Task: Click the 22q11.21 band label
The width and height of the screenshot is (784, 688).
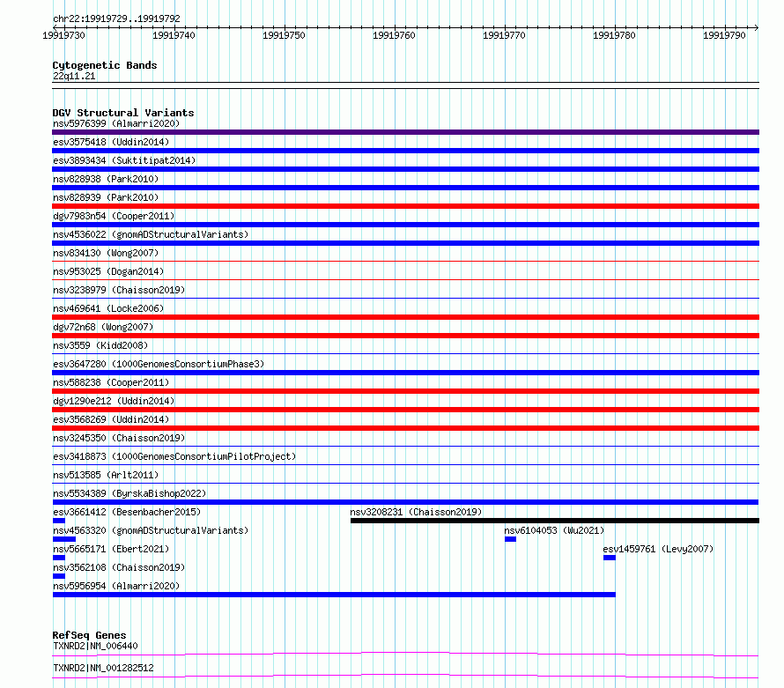Action: [74, 76]
